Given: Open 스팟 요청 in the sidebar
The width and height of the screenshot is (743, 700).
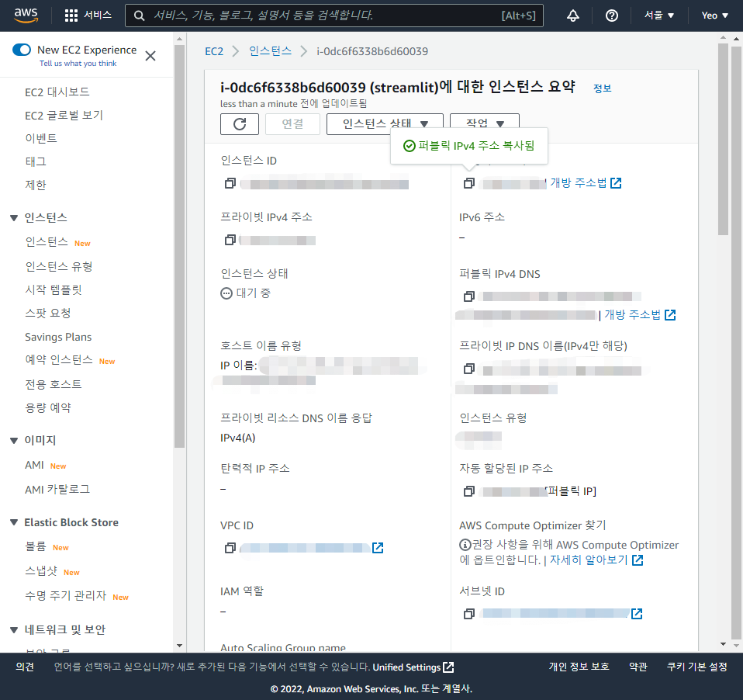Looking at the screenshot, I should [x=48, y=313].
